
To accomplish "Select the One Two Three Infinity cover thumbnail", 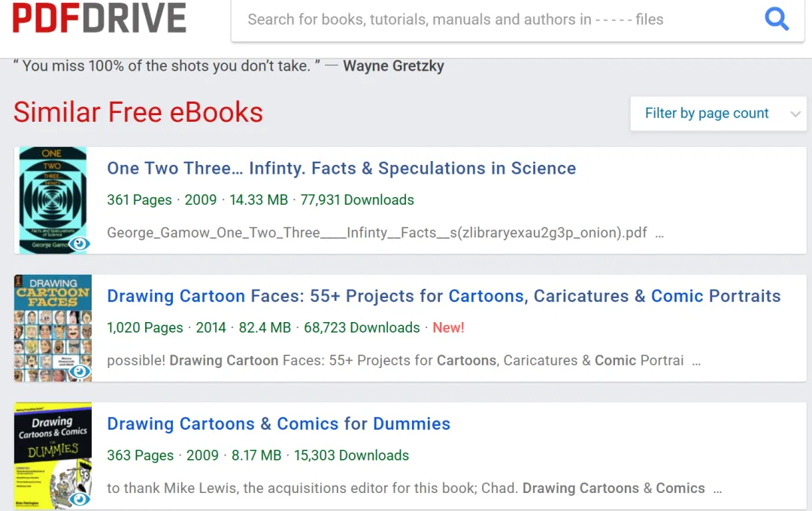I will point(53,200).
